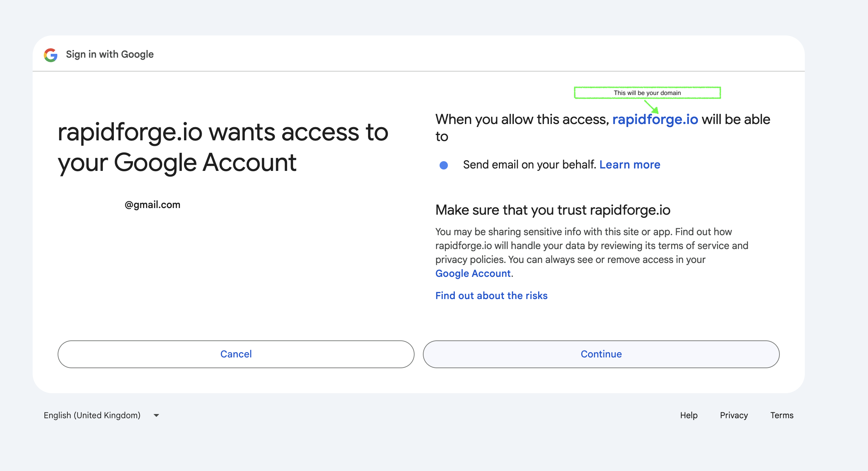Open the Google Account link
The width and height of the screenshot is (868, 471).
tap(473, 274)
